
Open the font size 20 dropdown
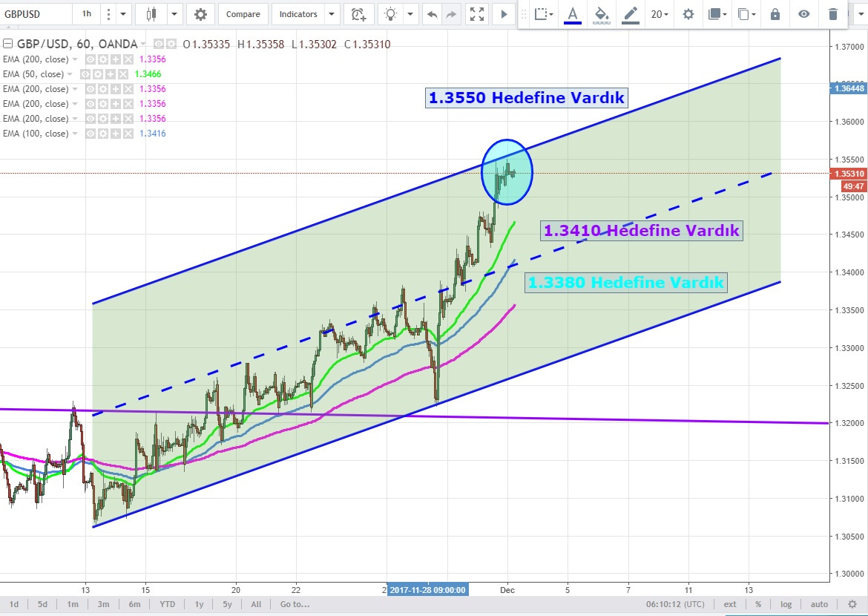click(x=659, y=14)
